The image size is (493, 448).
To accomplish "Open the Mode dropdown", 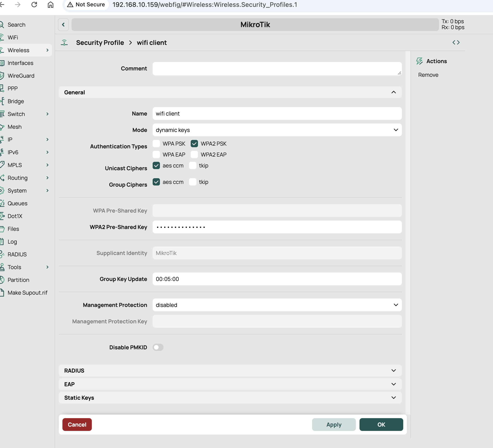I will (x=277, y=130).
